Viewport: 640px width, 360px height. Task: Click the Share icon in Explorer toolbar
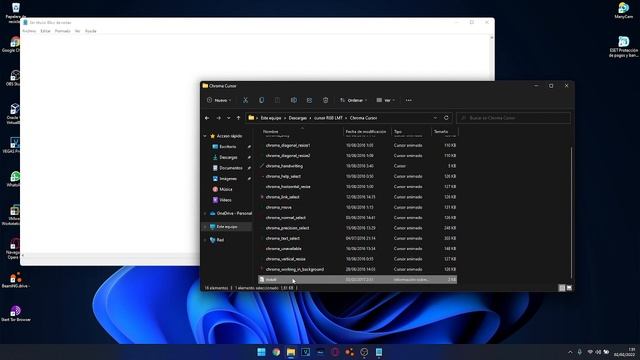click(x=309, y=100)
